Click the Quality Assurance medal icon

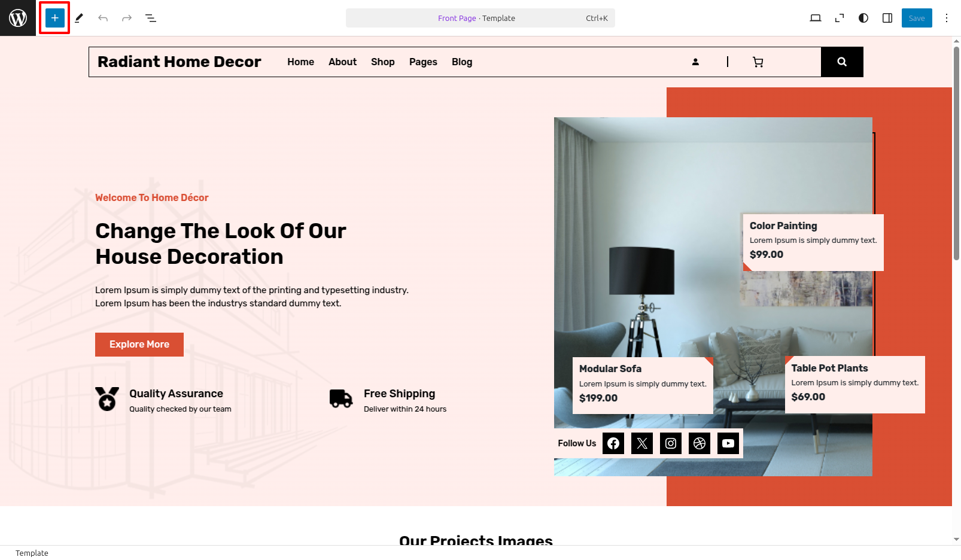click(x=107, y=399)
